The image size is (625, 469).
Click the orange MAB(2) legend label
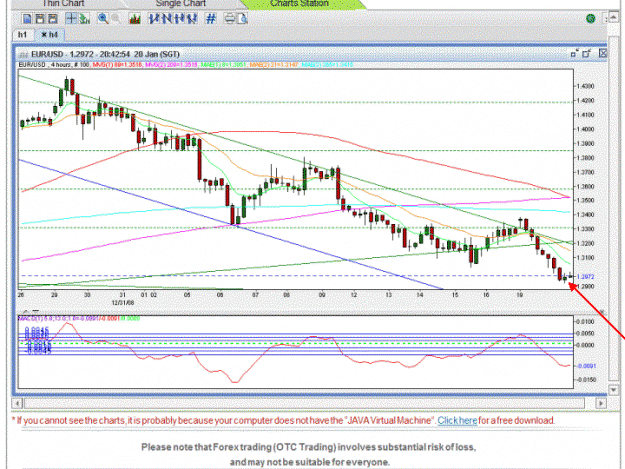[x=274, y=65]
